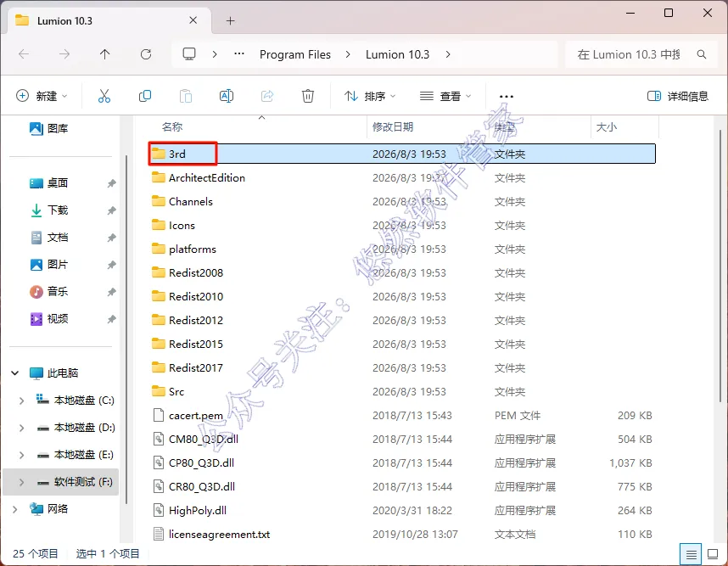Image resolution: width=728 pixels, height=566 pixels.
Task: Add a new tab with plus button
Action: pos(230,21)
